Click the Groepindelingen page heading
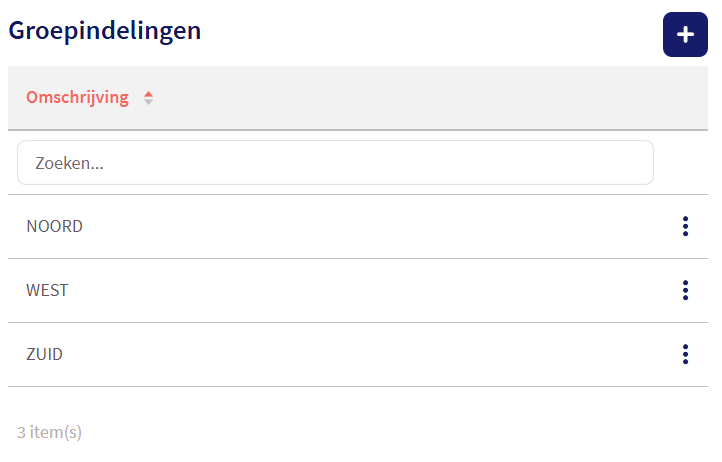The height and width of the screenshot is (462, 722). [105, 30]
